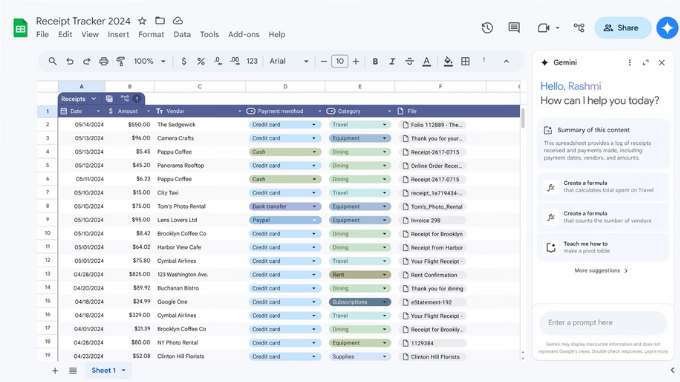Open the move to folder icon

160,21
